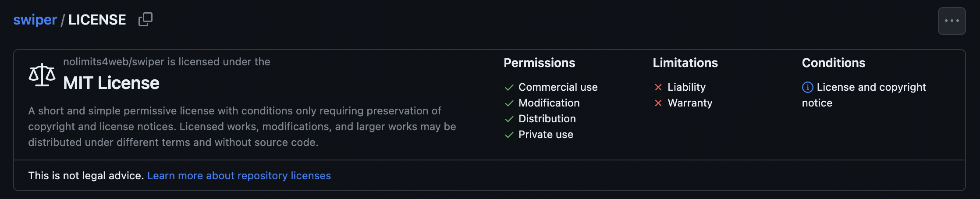Click the red X beside Liability
980x199 pixels.
(x=658, y=87)
